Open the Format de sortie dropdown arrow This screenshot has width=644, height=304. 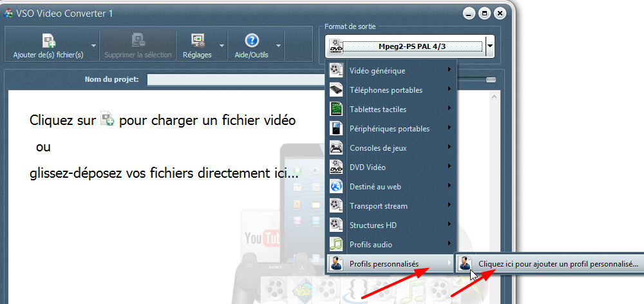click(x=489, y=46)
